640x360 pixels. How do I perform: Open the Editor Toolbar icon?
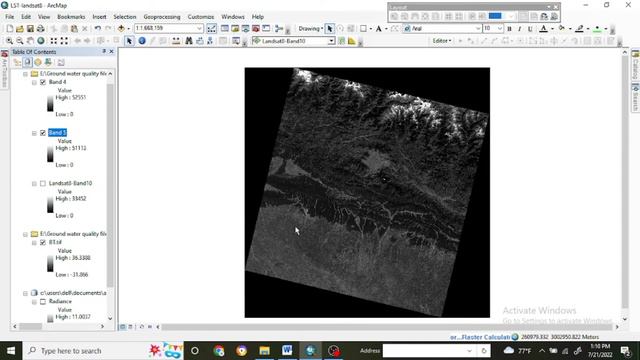click(211, 29)
